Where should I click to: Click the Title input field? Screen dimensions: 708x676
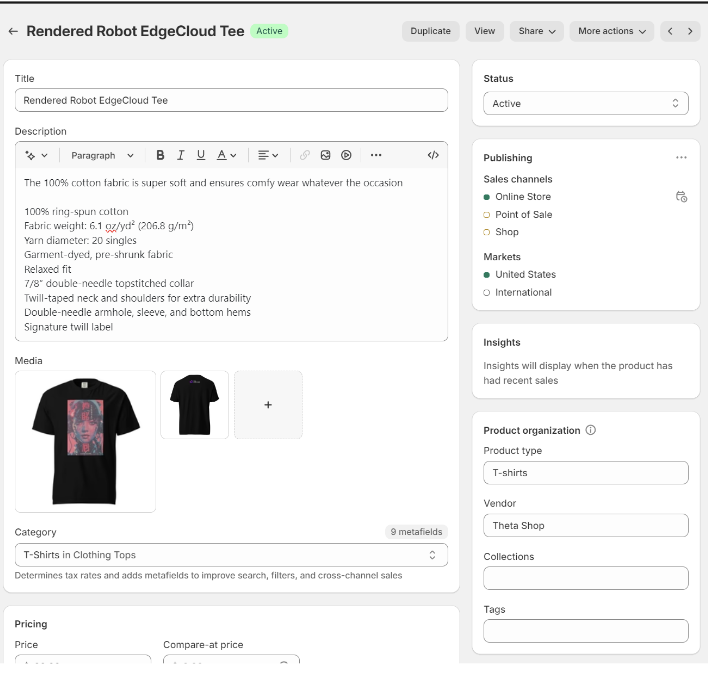[x=231, y=100]
